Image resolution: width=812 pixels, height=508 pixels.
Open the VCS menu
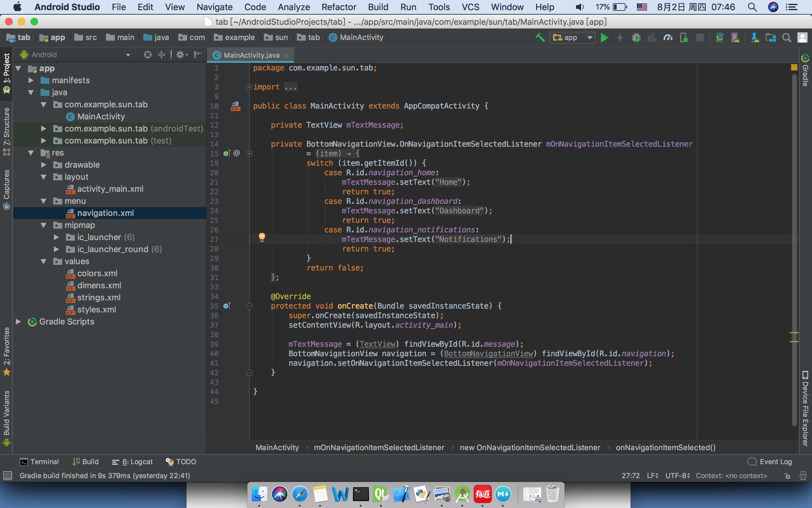(x=470, y=7)
